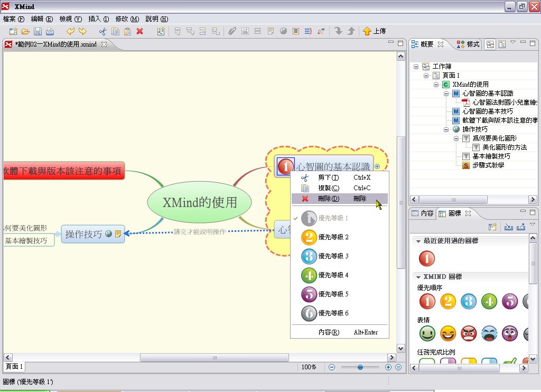Switch to the 樣式 tab
The height and width of the screenshot is (392, 541).
(x=469, y=44)
